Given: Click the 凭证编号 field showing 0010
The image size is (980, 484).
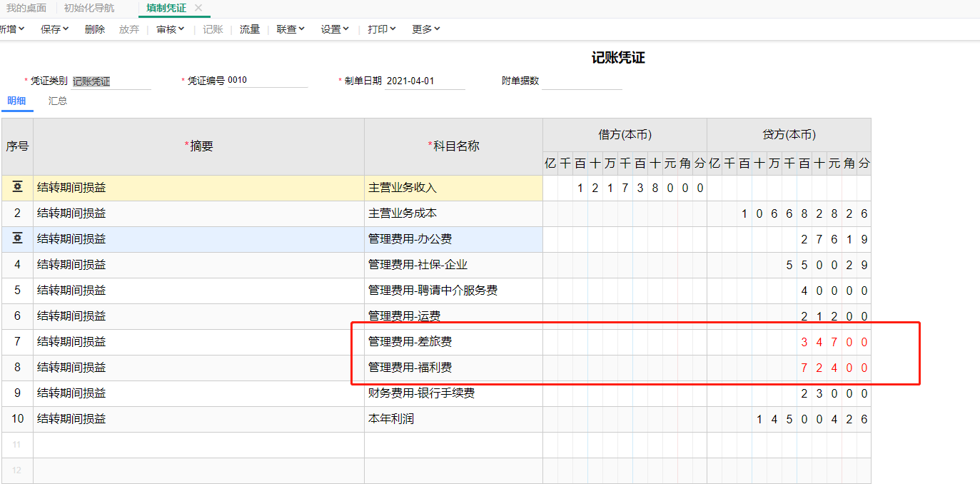Looking at the screenshot, I should [x=268, y=81].
